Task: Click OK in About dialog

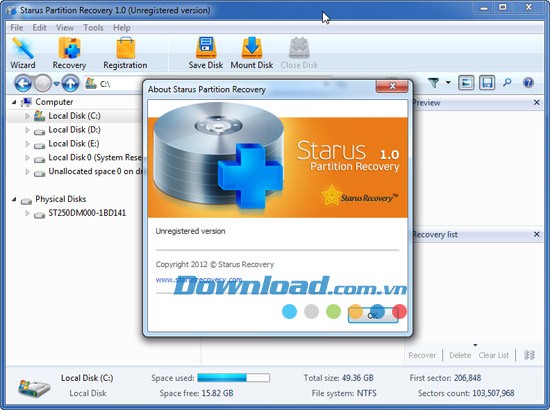Action: point(373,315)
